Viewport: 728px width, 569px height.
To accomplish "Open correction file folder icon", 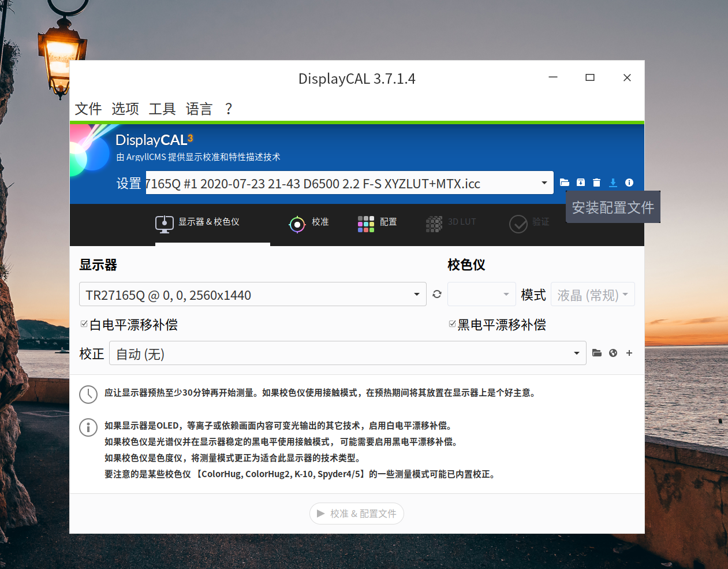I will tap(597, 353).
